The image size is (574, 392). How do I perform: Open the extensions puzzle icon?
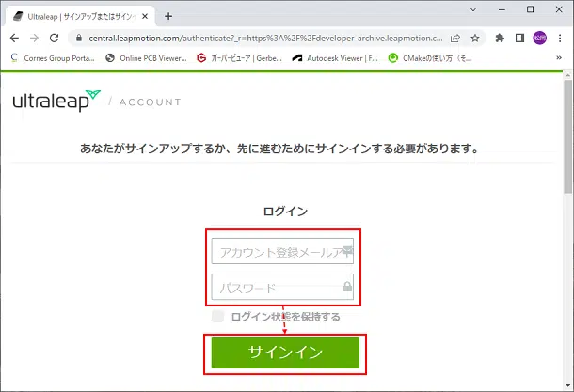pyautogui.click(x=500, y=39)
